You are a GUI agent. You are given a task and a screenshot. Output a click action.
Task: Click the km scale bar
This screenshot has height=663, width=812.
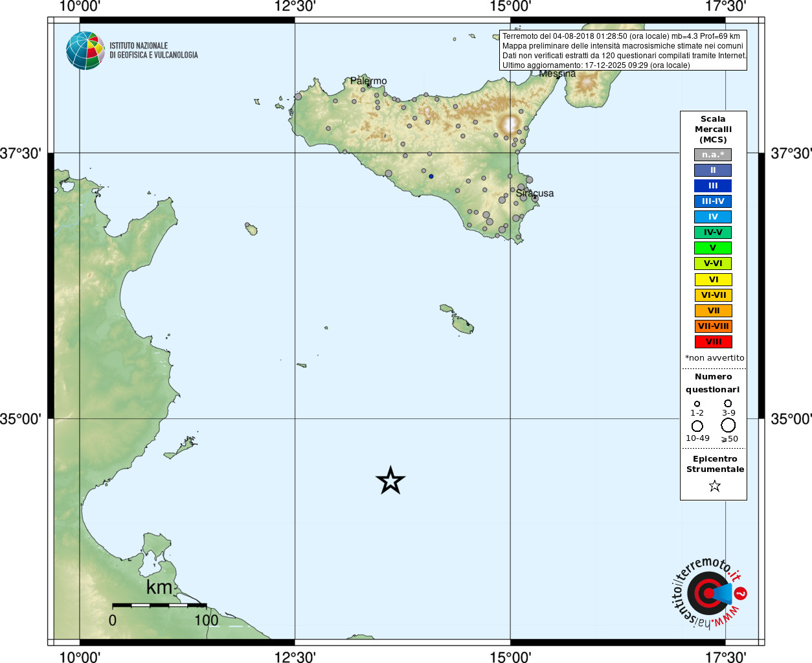pyautogui.click(x=159, y=605)
